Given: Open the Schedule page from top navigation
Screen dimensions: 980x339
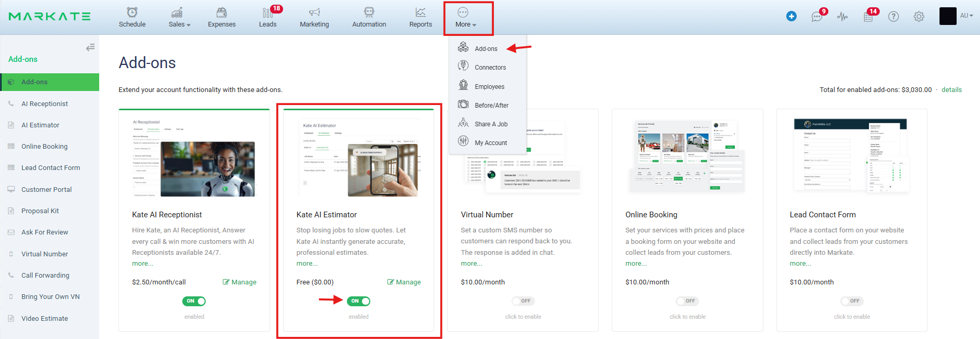Looking at the screenshot, I should click(x=132, y=17).
